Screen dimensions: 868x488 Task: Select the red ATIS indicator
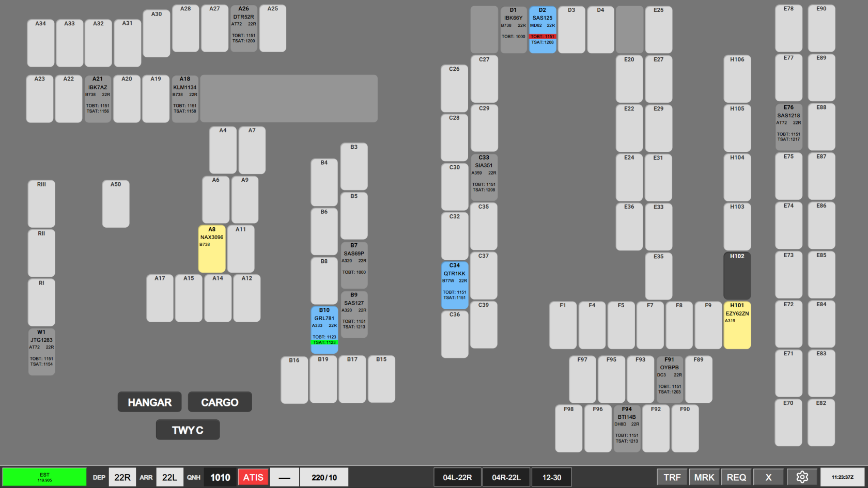point(253,477)
